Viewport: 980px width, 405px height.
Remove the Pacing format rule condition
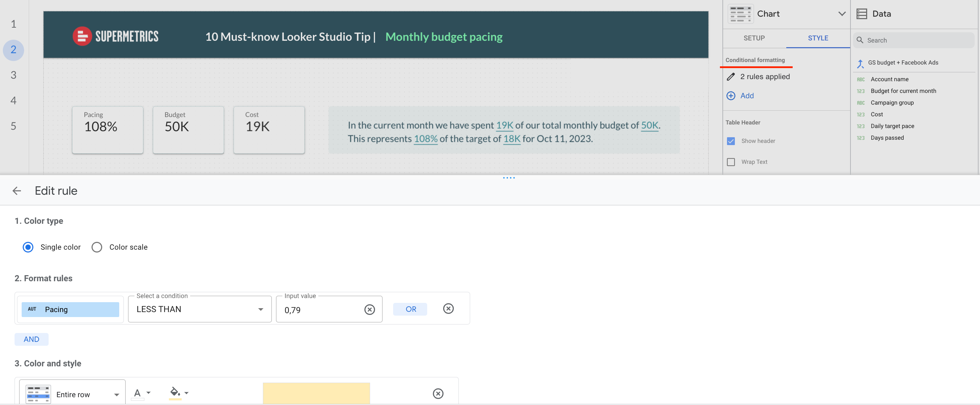click(448, 309)
